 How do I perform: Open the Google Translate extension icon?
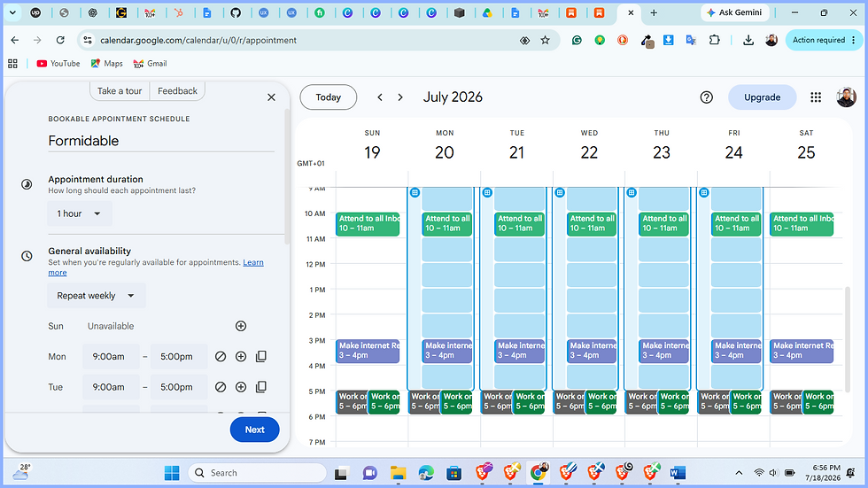click(691, 40)
